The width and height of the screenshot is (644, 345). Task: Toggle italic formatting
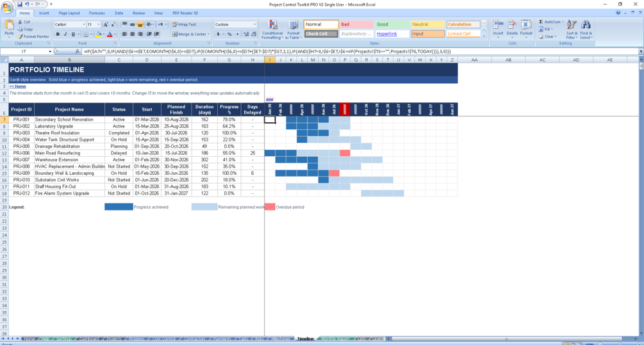point(65,35)
